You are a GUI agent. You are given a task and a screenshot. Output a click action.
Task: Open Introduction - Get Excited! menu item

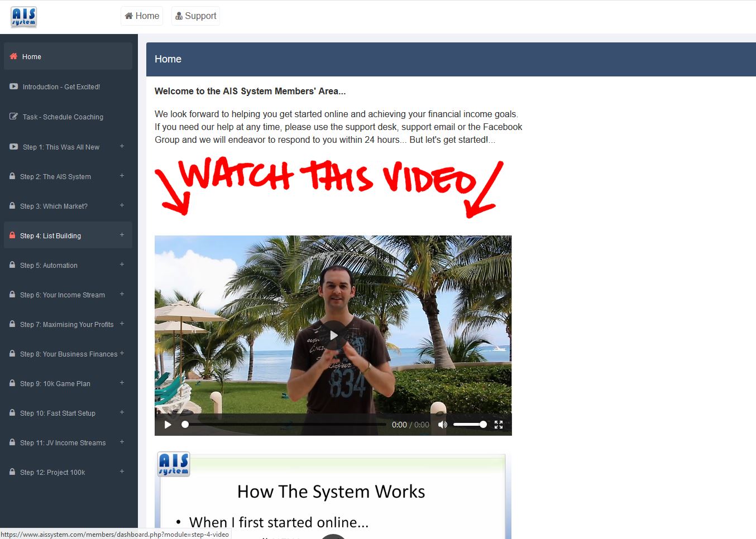coord(68,86)
